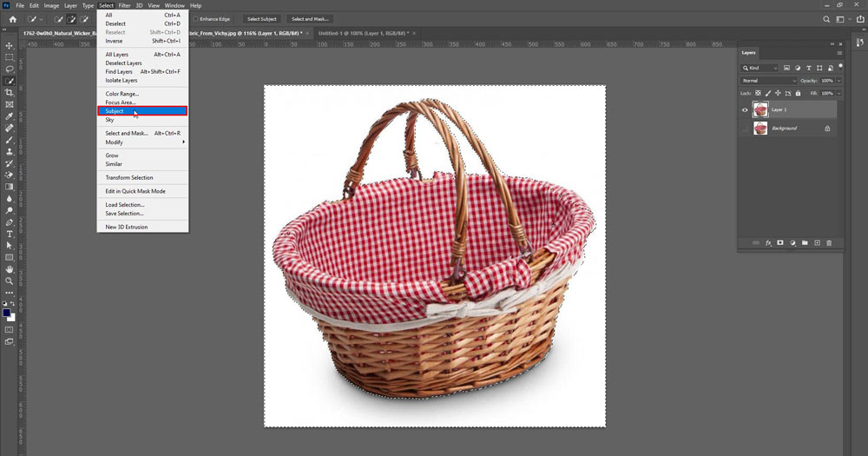
Task: Click the Select Subject button
Action: (262, 19)
